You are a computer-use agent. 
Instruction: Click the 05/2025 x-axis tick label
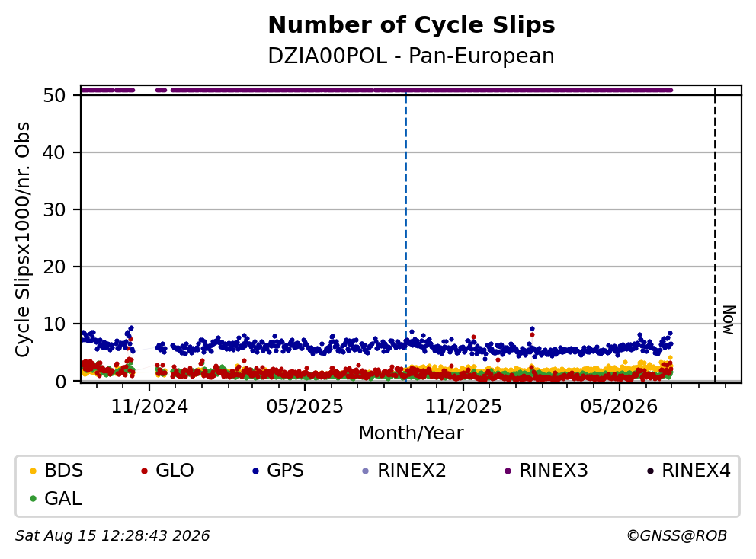(305, 407)
